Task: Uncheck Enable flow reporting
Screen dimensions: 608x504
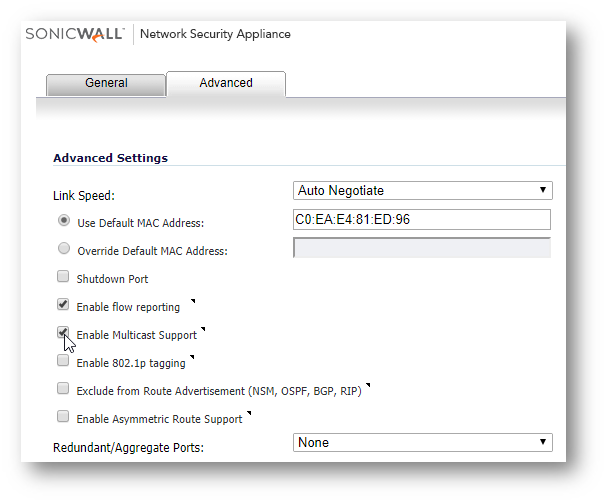Action: pos(64,305)
